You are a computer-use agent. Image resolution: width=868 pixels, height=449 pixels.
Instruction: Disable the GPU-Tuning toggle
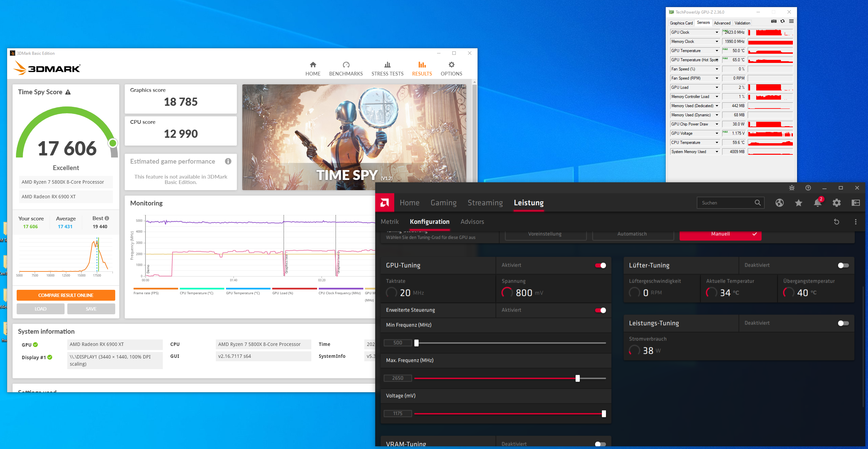[x=600, y=265]
